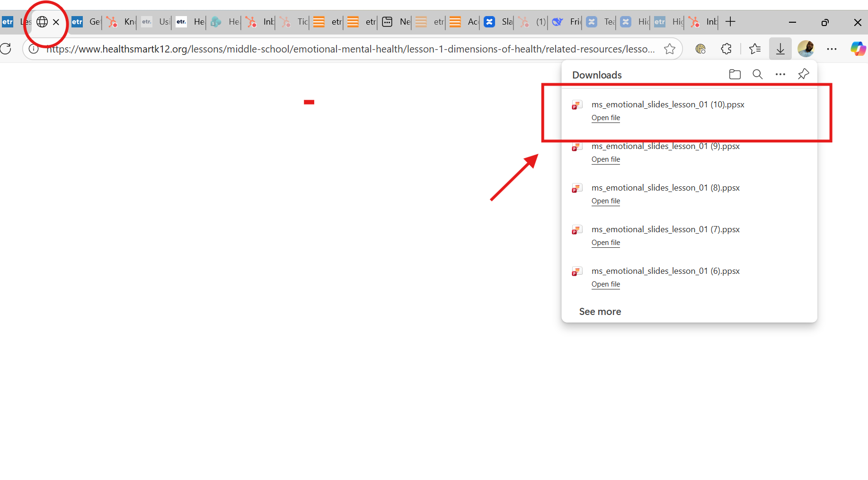868x480 pixels.
Task: Open the Favorites list toolbar icon
Action: point(755,49)
